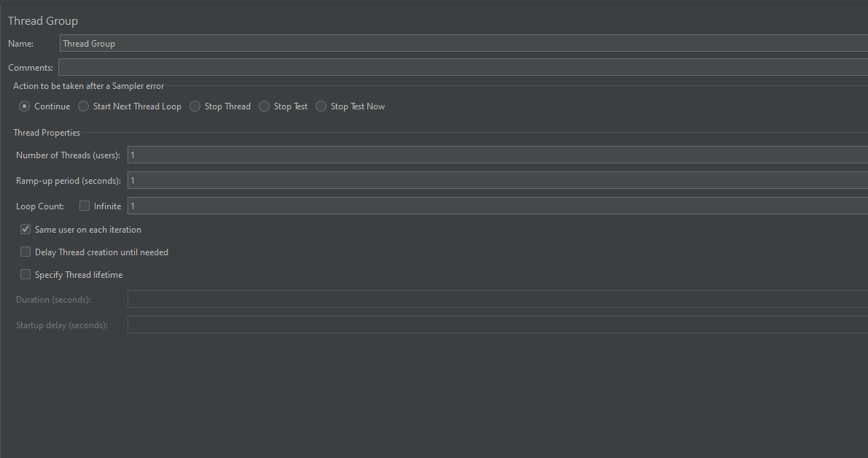Select the Thread Group text in Name box
868x458 pixels.
88,43
